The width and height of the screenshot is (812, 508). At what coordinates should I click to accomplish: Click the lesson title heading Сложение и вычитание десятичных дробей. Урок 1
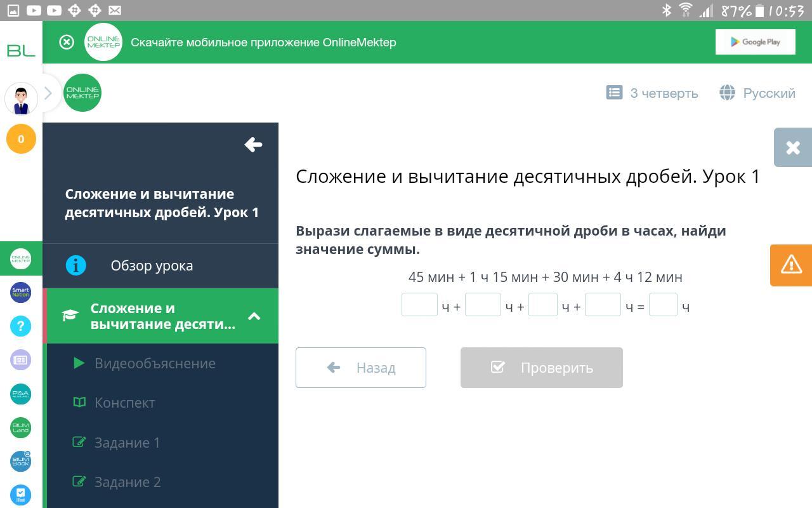(528, 177)
